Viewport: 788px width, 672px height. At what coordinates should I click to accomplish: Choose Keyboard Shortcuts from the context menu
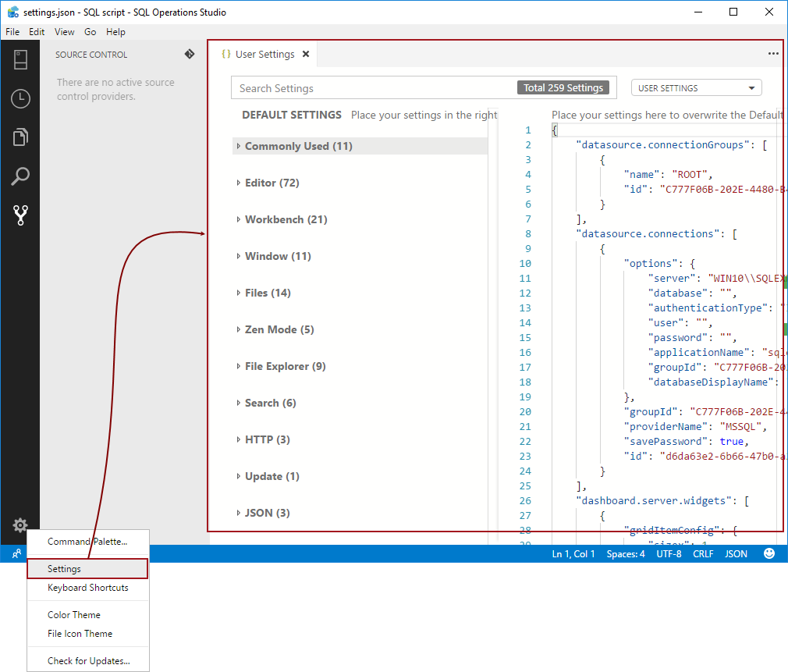coord(87,588)
